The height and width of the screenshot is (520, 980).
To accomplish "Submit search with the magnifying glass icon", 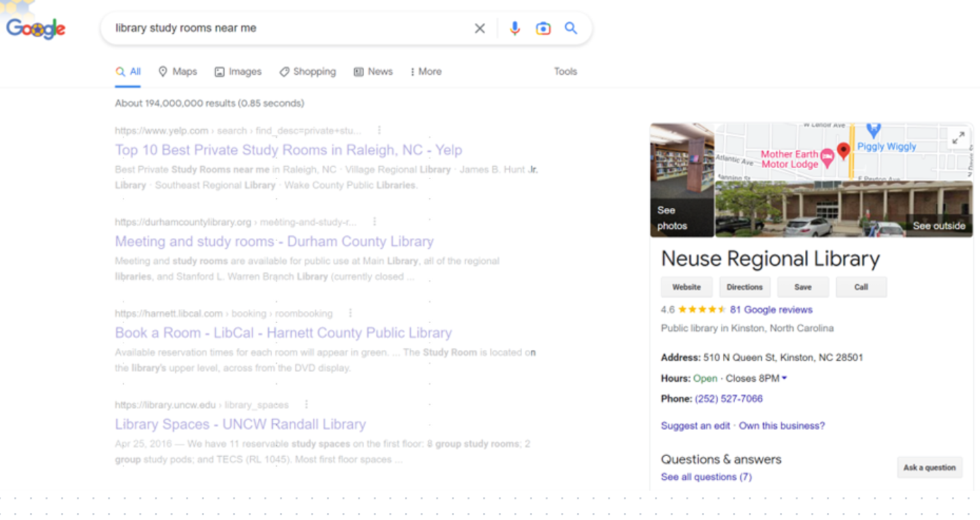I will coord(571,28).
